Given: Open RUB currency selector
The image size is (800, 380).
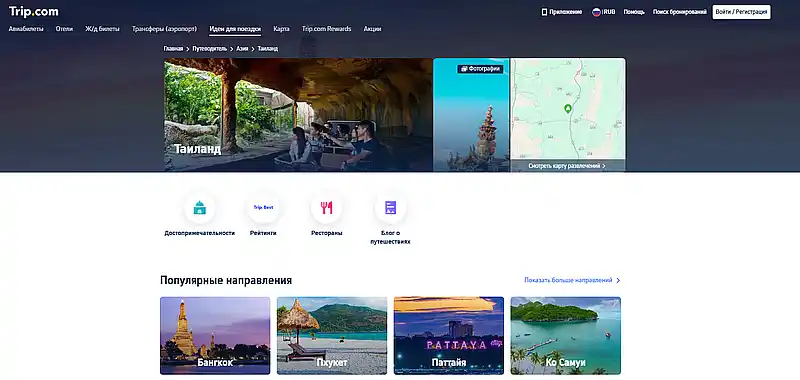Looking at the screenshot, I should coord(609,12).
